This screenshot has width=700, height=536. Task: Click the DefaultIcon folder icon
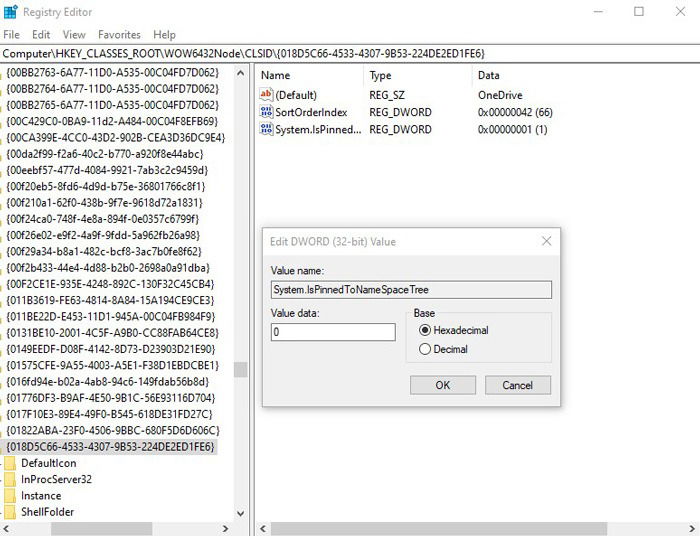(10, 463)
